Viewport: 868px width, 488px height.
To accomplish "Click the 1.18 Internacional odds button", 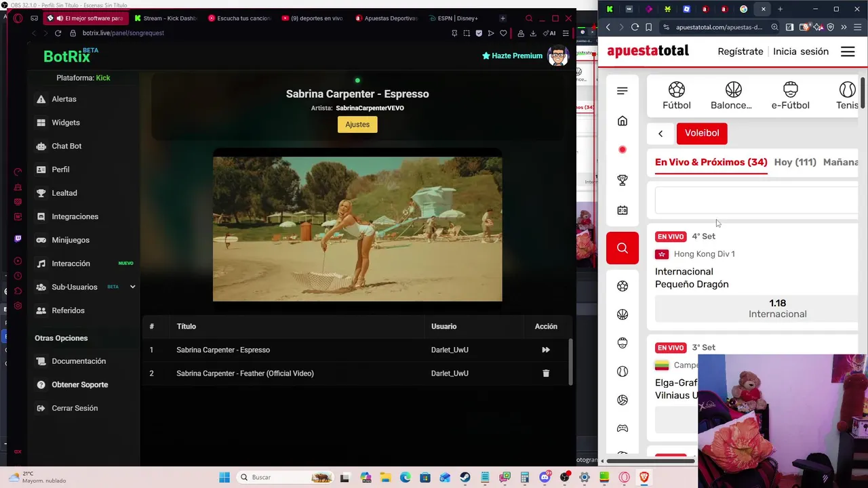I will (757, 308).
